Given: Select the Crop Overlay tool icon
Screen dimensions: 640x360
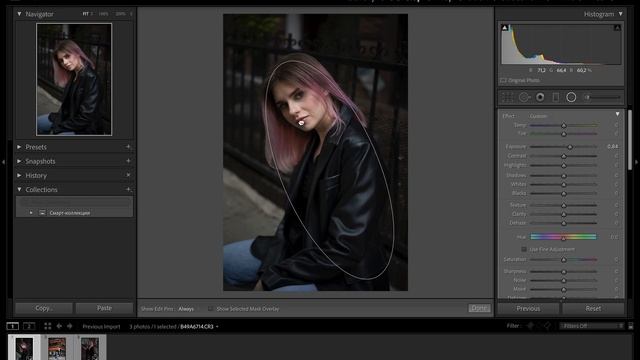Looking at the screenshot, I should pos(507,97).
